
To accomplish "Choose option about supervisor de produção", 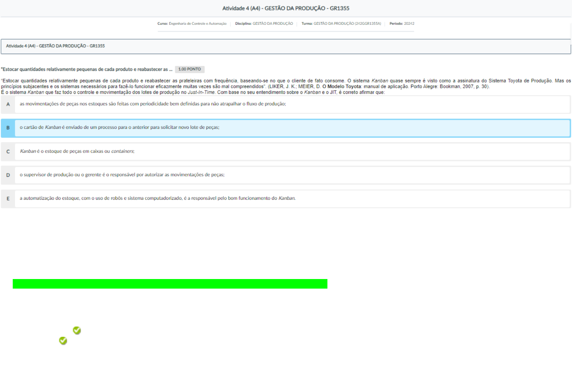I will (x=122, y=175).
